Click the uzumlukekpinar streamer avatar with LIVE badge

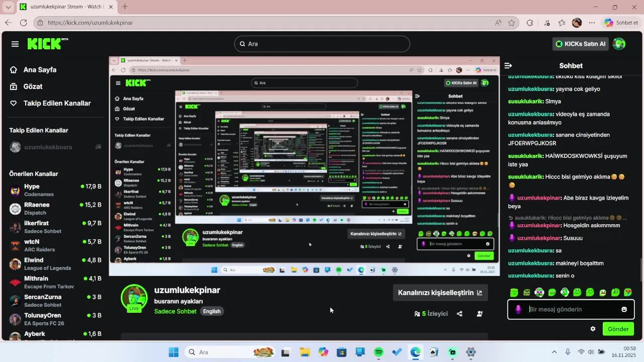(134, 298)
